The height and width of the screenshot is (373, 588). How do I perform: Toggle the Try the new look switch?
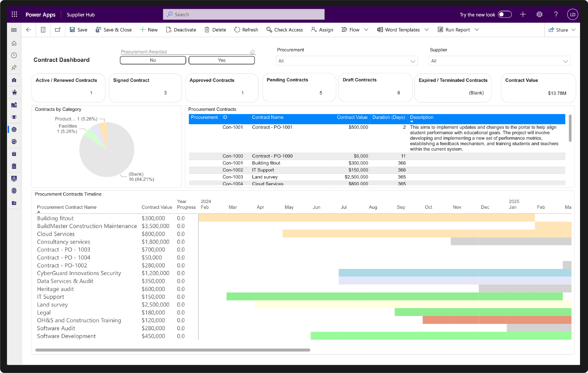(x=505, y=14)
